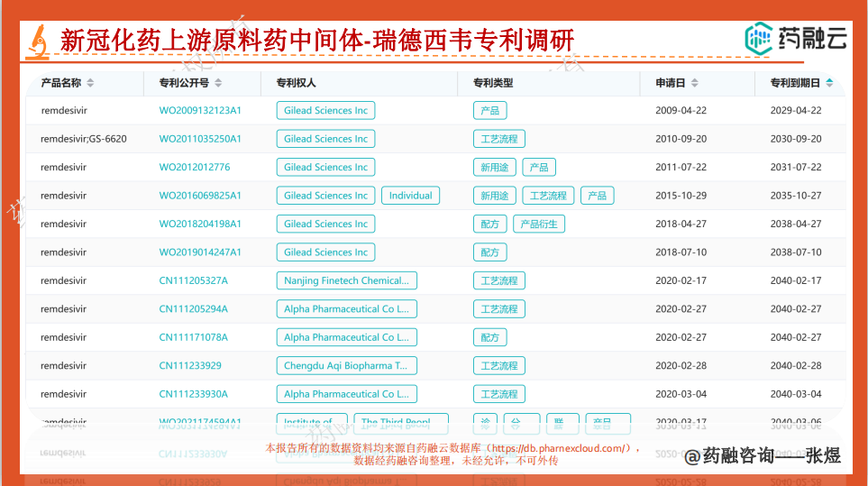Open patent WO2018204198A1
868x486 pixels.
coord(200,224)
